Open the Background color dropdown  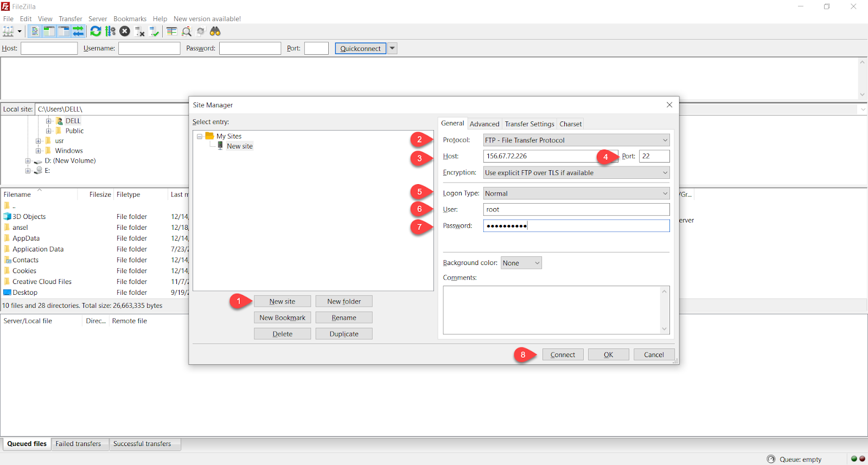tap(521, 263)
